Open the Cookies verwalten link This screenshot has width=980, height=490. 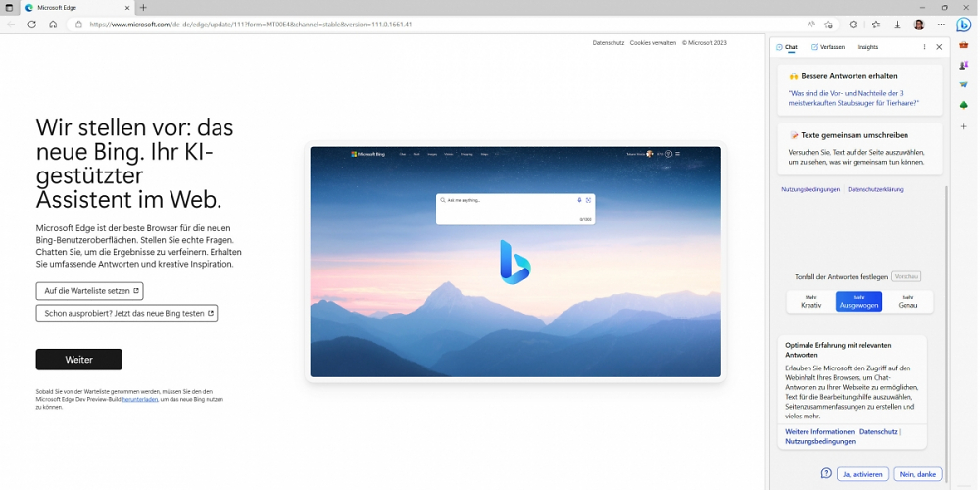point(653,43)
